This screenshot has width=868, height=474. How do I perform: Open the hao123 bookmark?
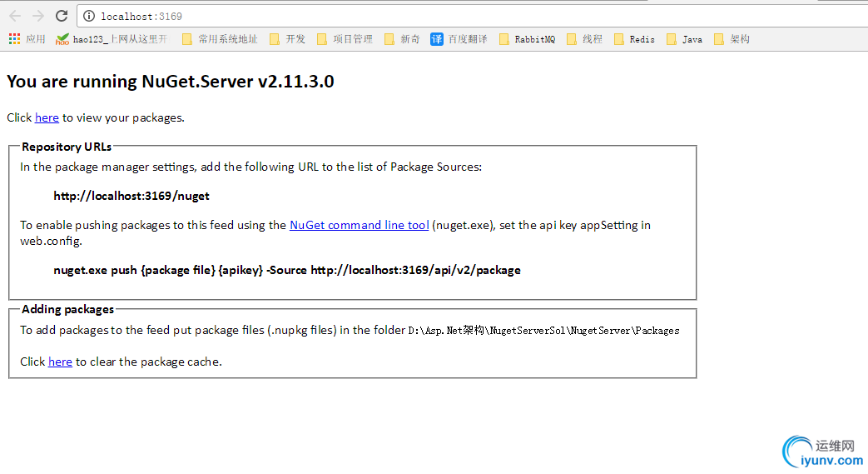pyautogui.click(x=111, y=39)
